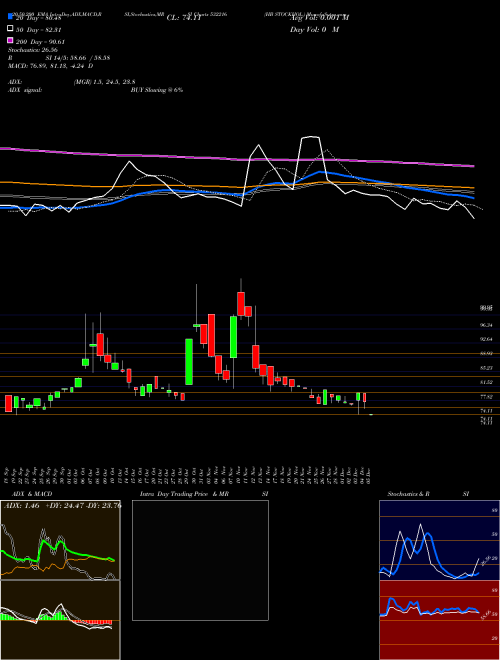Click the 77.82 price axis label

(x=486, y=397)
